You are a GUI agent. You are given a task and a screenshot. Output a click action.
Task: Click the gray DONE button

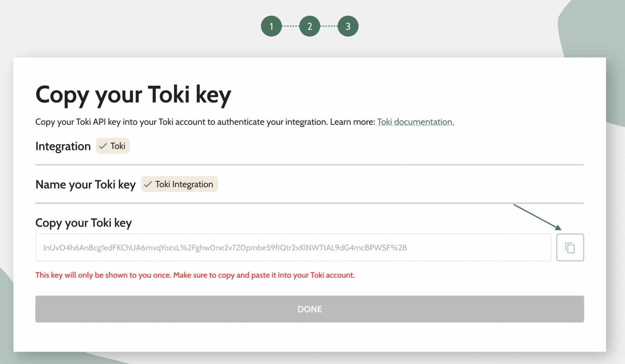(310, 309)
